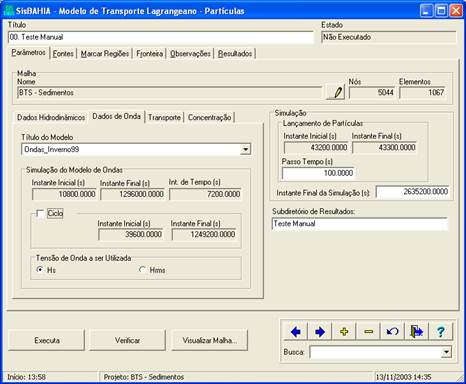Click Ciclo Instante Final 1249200.0000
Screen dimensions: 466x384
click(204, 234)
